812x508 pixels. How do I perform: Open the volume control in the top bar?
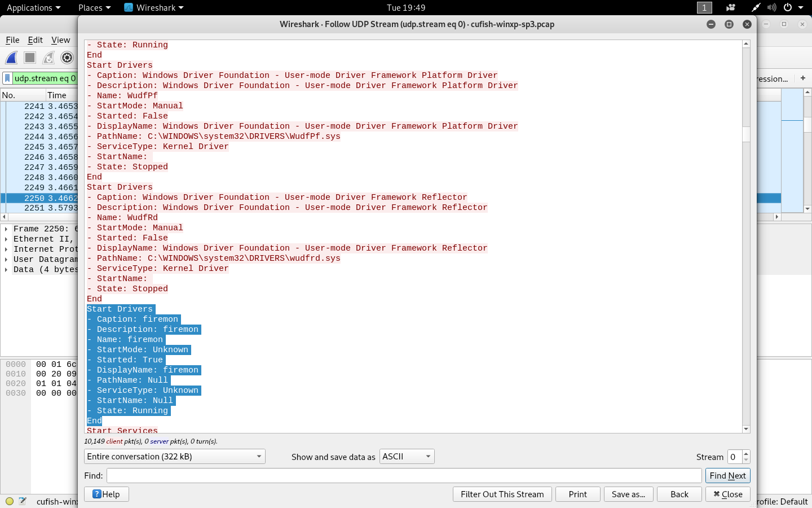[771, 7]
